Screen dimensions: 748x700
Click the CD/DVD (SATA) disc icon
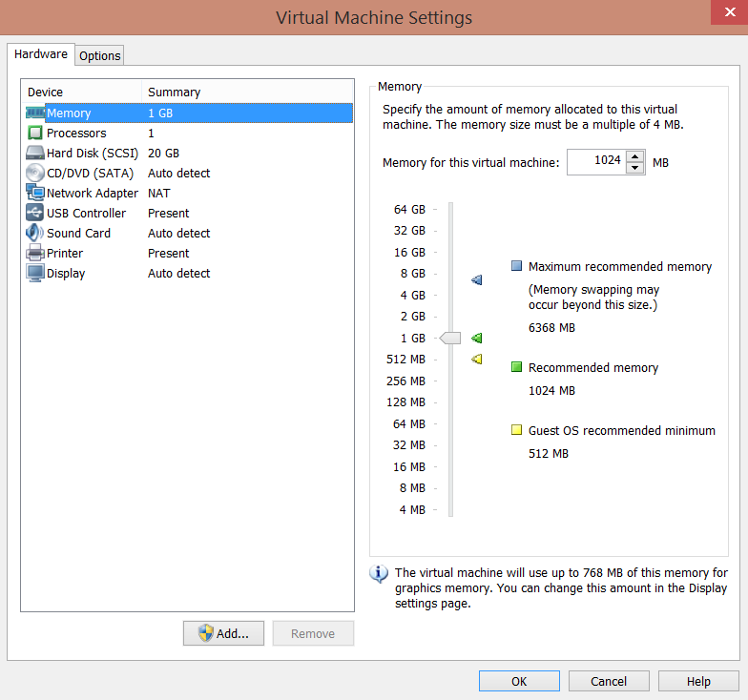[x=35, y=173]
